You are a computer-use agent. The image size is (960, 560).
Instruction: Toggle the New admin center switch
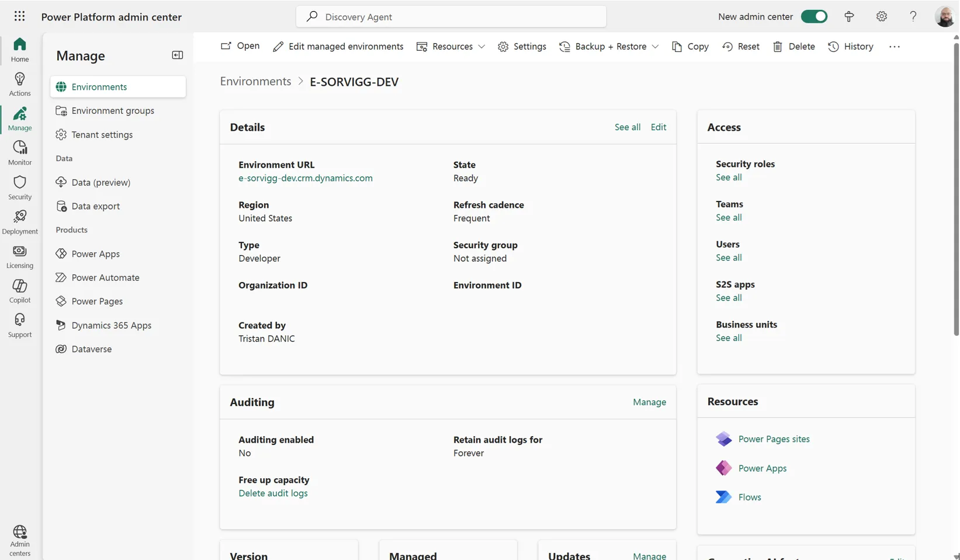point(814,16)
